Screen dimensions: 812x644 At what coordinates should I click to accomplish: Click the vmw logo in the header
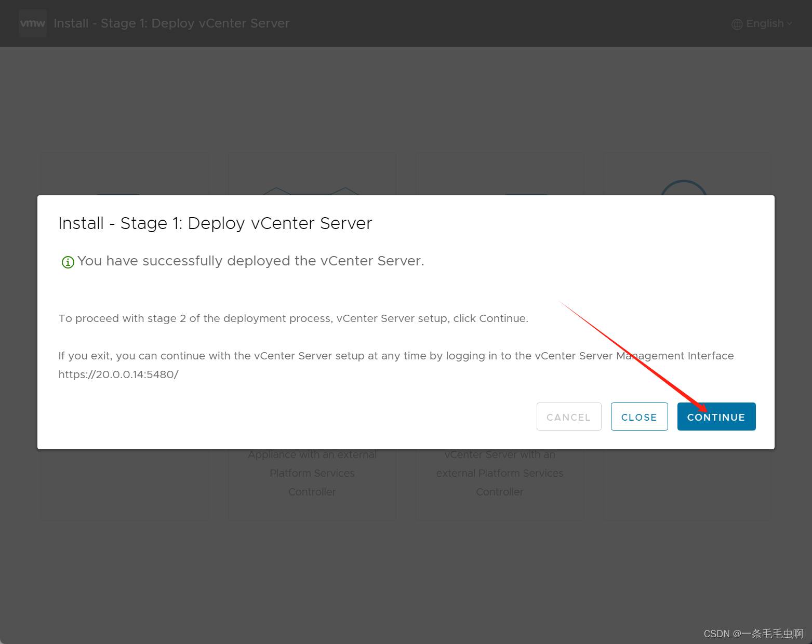click(x=32, y=23)
